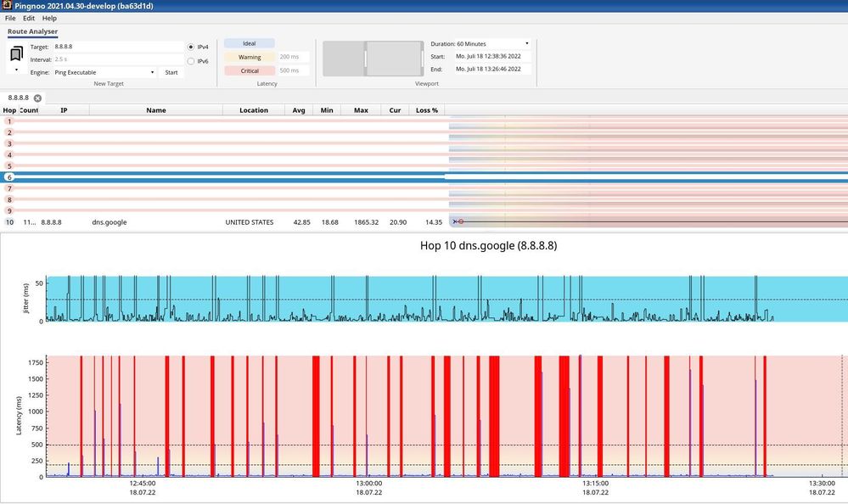Open the Help menu

(x=49, y=18)
